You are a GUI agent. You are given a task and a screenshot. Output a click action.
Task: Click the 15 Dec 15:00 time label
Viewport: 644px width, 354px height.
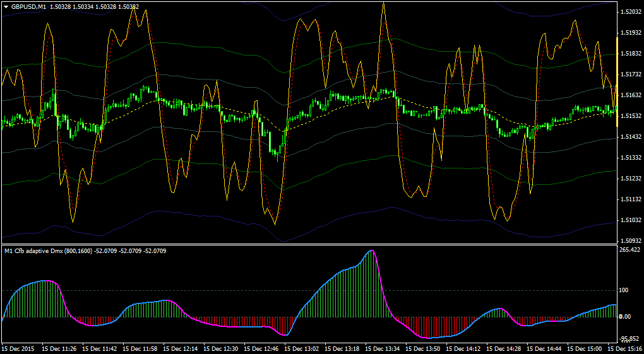585,348
